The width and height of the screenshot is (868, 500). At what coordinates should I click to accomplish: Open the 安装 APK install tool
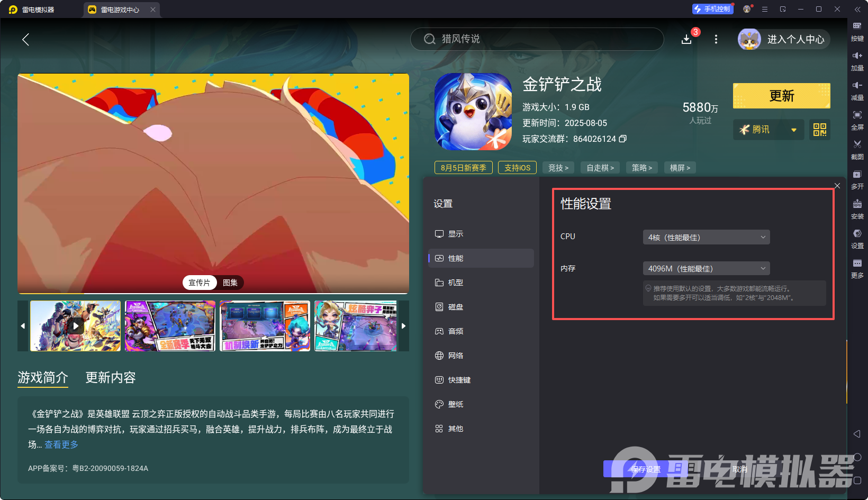click(857, 209)
